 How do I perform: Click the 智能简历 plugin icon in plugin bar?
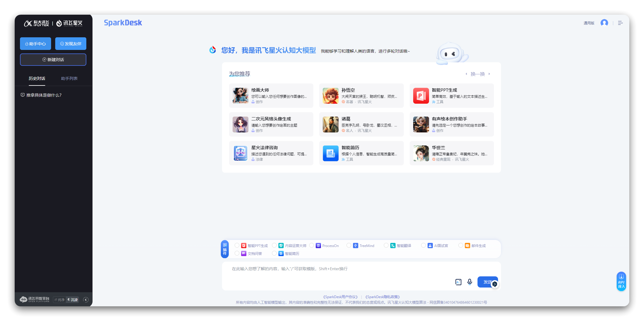pos(281,253)
